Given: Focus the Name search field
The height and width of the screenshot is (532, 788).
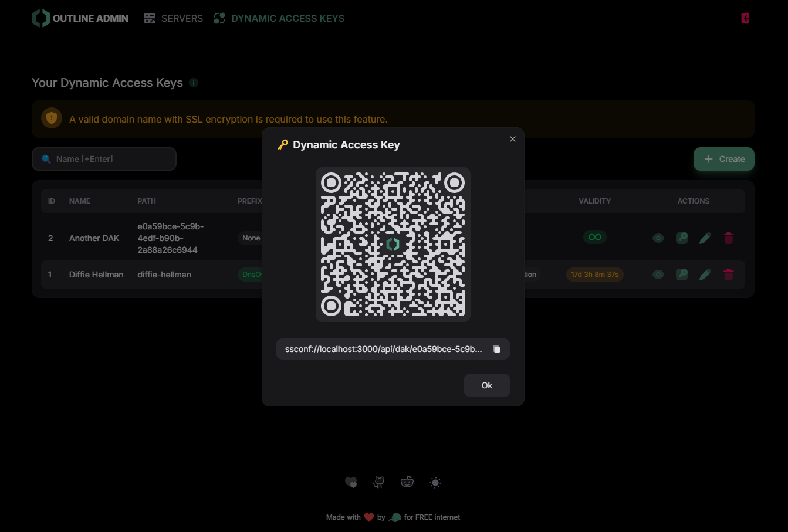Looking at the screenshot, I should coord(104,159).
